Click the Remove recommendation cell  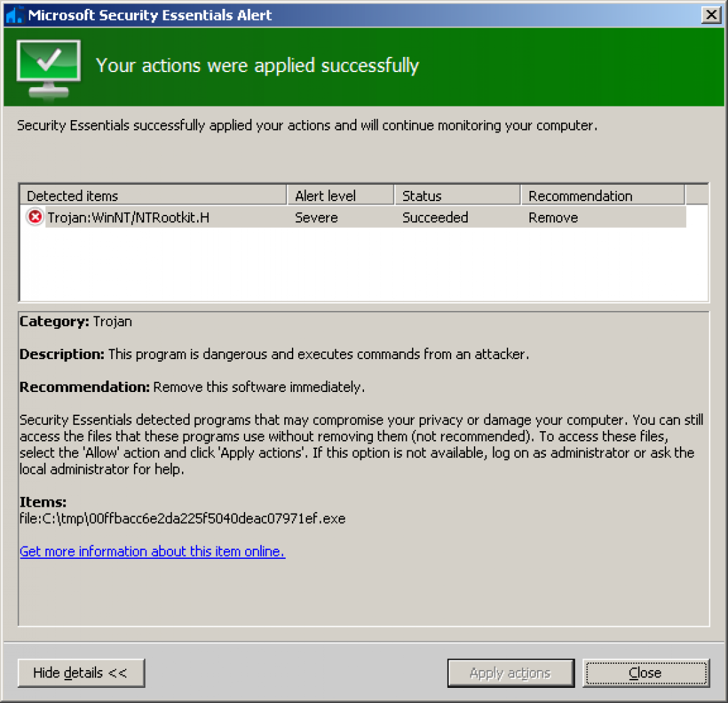pos(553,217)
